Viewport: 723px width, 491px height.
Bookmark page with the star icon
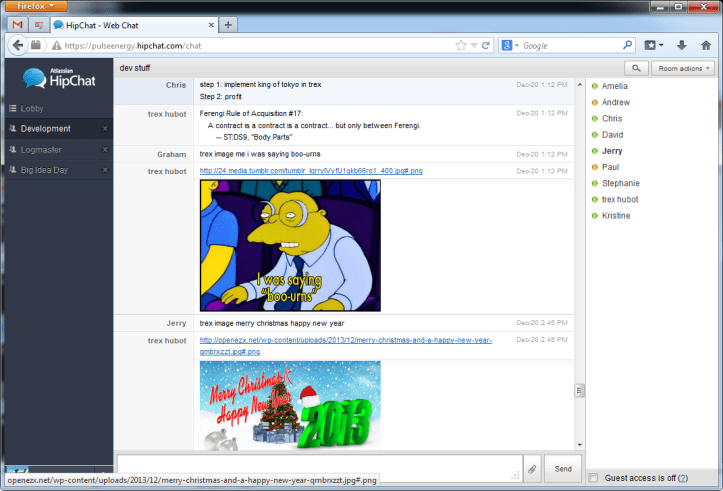(x=461, y=45)
